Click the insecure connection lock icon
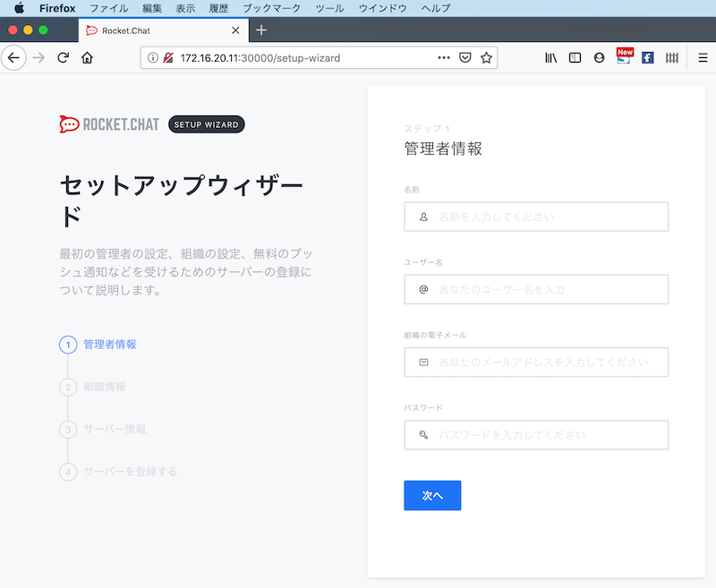Image resolution: width=716 pixels, height=588 pixels. point(168,58)
